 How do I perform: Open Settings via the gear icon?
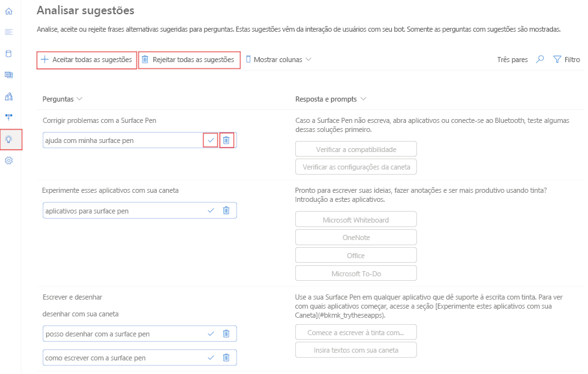8,160
